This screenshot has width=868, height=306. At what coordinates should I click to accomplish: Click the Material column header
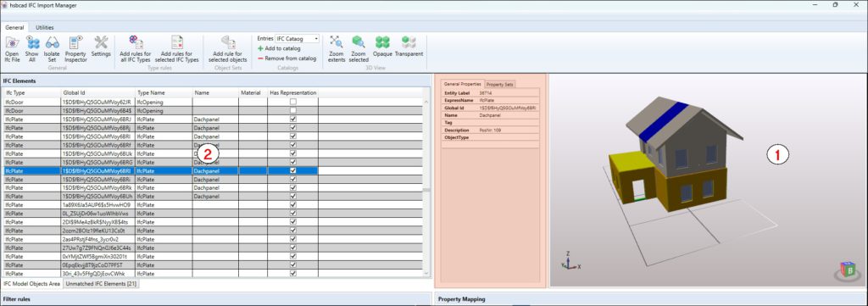coord(253,93)
